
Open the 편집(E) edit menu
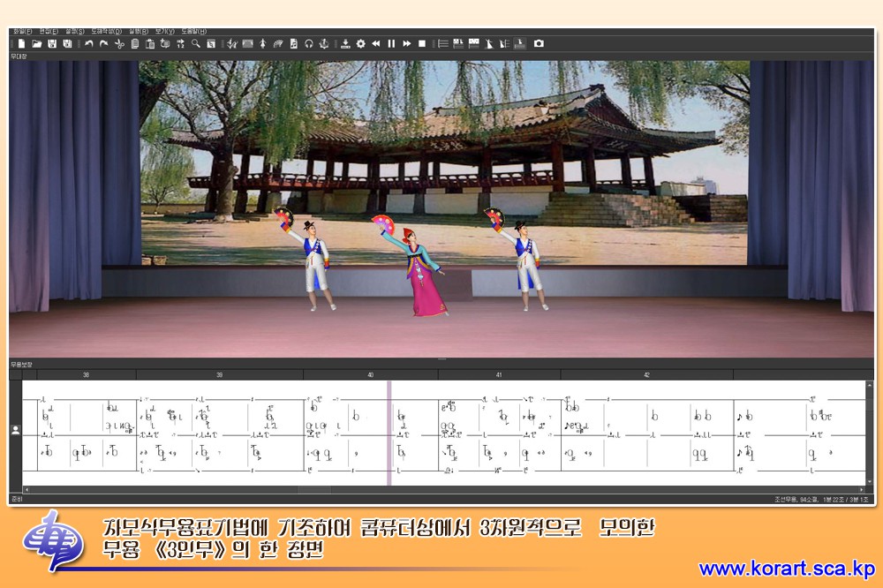[x=49, y=32]
